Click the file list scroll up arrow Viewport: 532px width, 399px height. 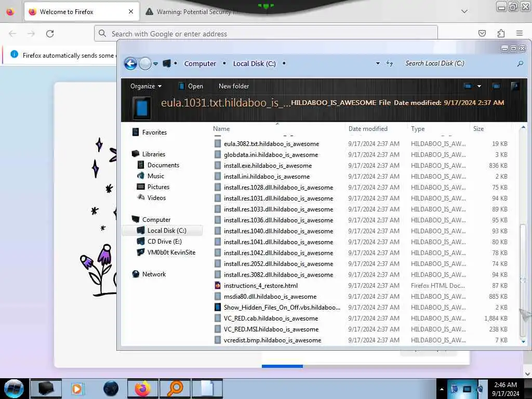coord(523,127)
